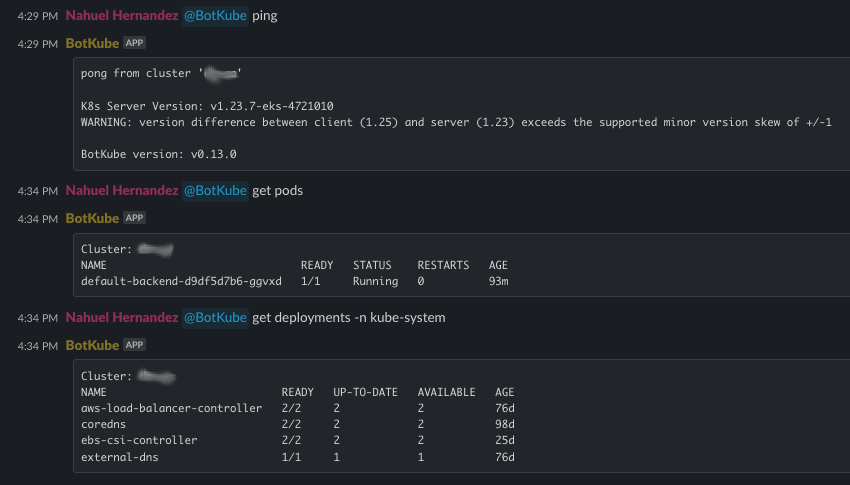
Task: Open the BotKube sender name above the deployments output
Action: point(92,345)
